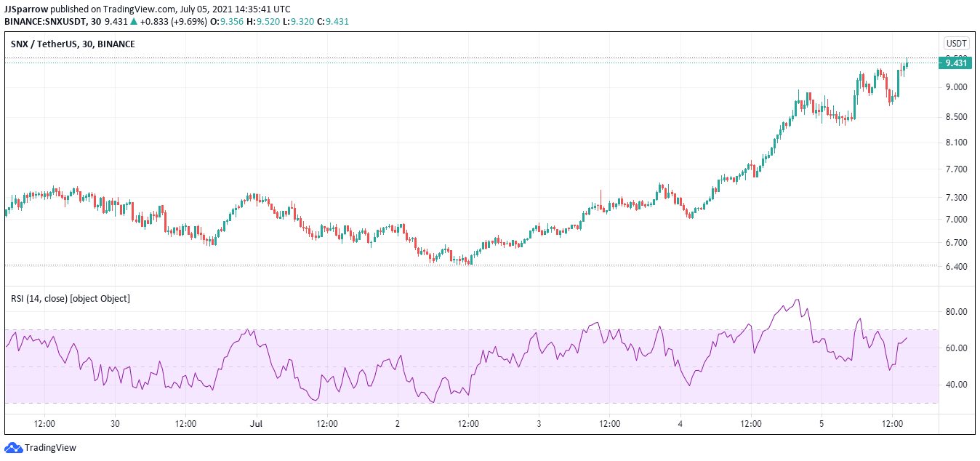Click the RSI 40.00 scale label
The width and height of the screenshot is (980, 461).
tap(955, 385)
